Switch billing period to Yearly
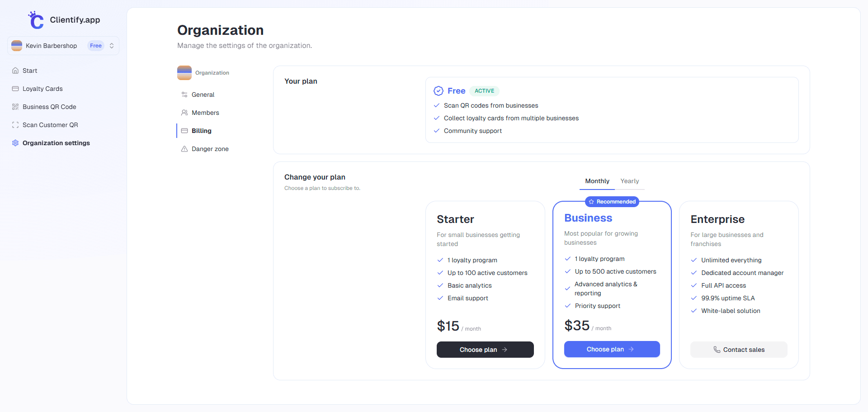 point(629,181)
